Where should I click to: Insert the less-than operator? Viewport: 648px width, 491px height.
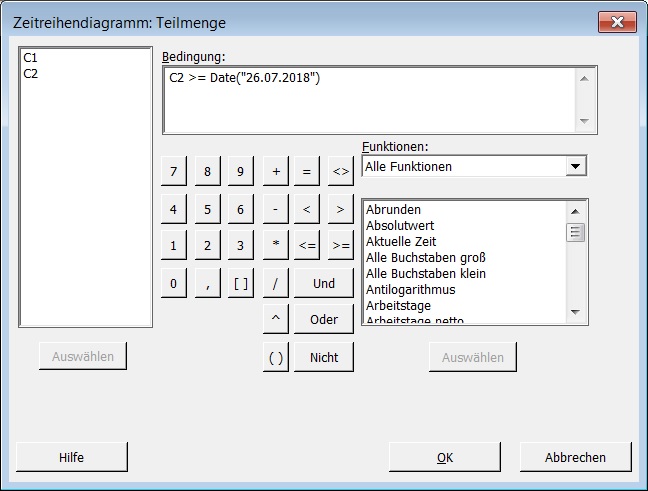307,209
